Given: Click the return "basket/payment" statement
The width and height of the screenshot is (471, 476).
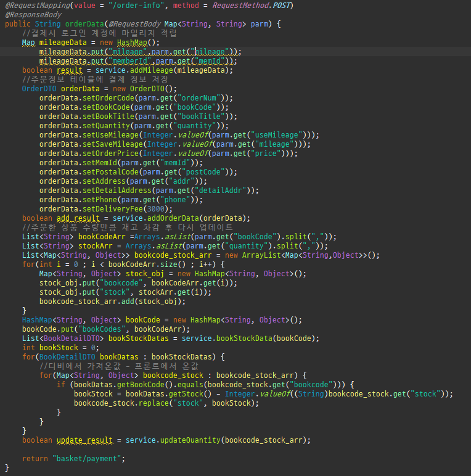Looking at the screenshot, I should tap(73, 459).
